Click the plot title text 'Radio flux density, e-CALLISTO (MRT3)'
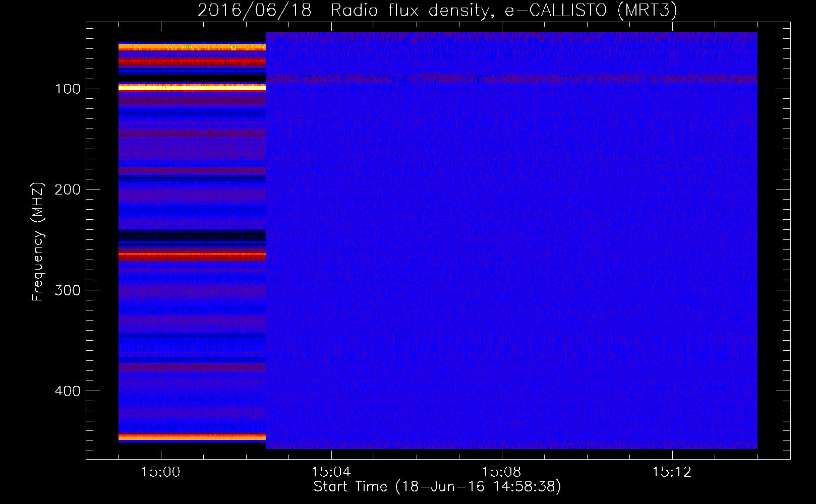The height and width of the screenshot is (504, 816). (x=504, y=11)
